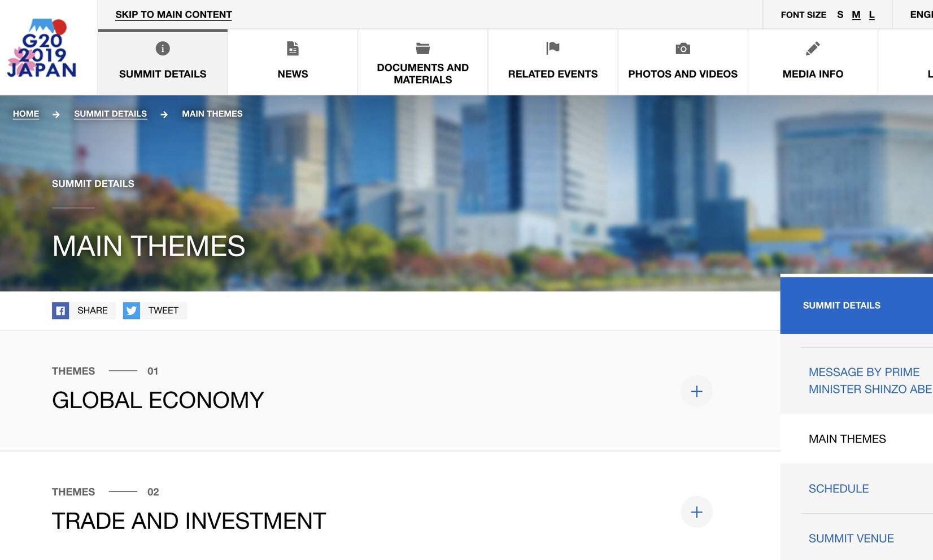Click the Trade and Investment heading
This screenshot has height=560, width=933.
tap(189, 521)
